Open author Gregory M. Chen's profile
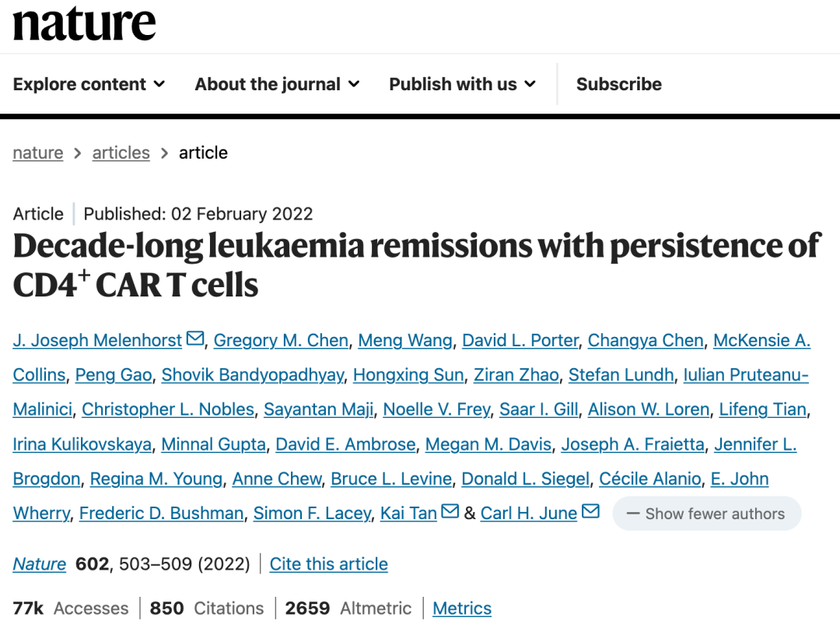 coord(281,341)
